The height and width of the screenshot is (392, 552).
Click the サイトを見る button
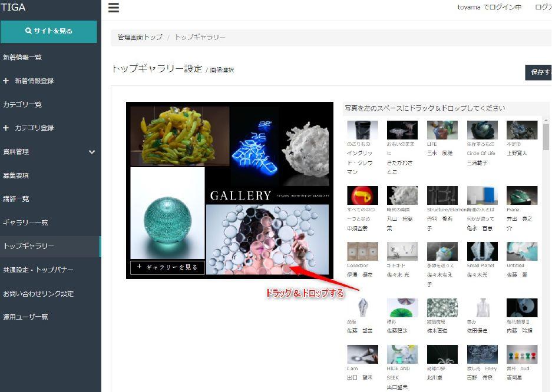(x=48, y=31)
